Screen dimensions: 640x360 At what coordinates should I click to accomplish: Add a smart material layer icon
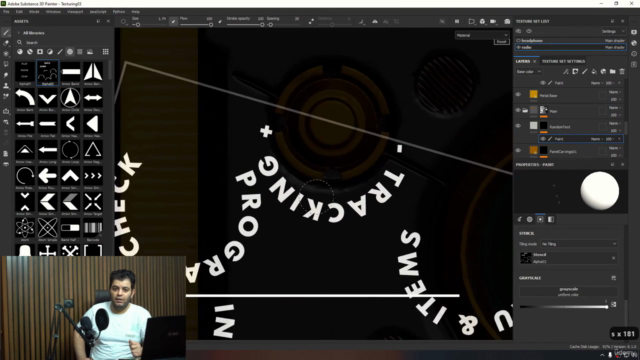[603, 71]
